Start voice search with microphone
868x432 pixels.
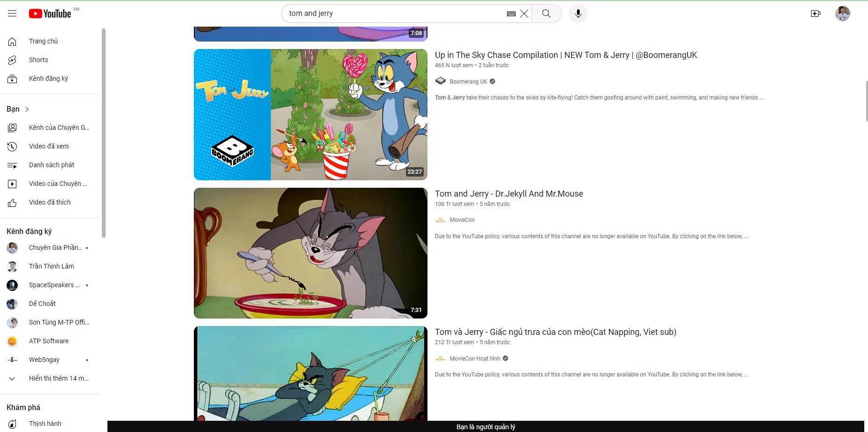pyautogui.click(x=578, y=14)
